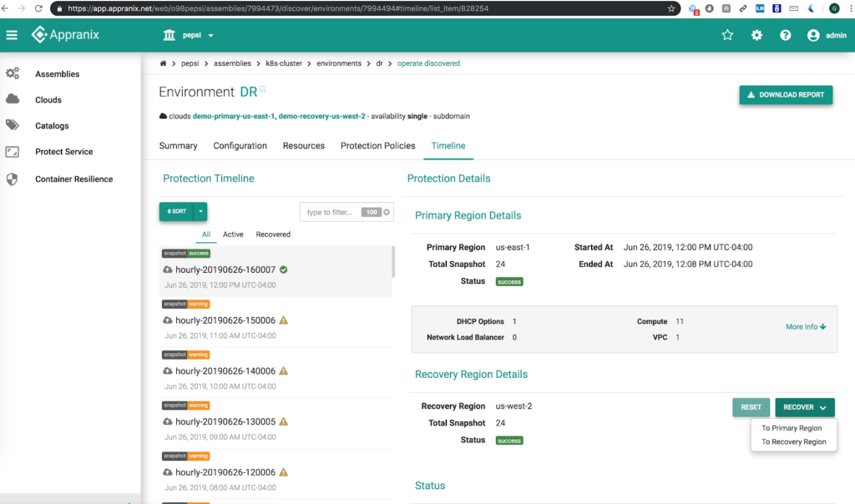Switch to the Summary tab
This screenshot has height=504, width=855.
(179, 146)
